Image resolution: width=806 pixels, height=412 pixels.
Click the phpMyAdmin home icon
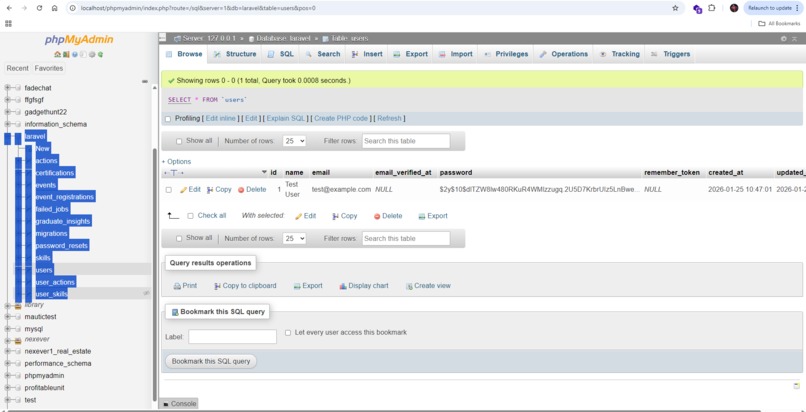tap(58, 54)
